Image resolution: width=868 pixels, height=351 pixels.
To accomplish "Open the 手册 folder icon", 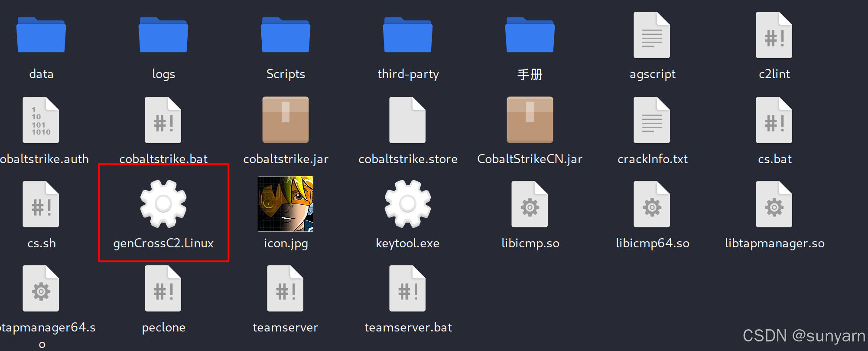I will [x=530, y=35].
